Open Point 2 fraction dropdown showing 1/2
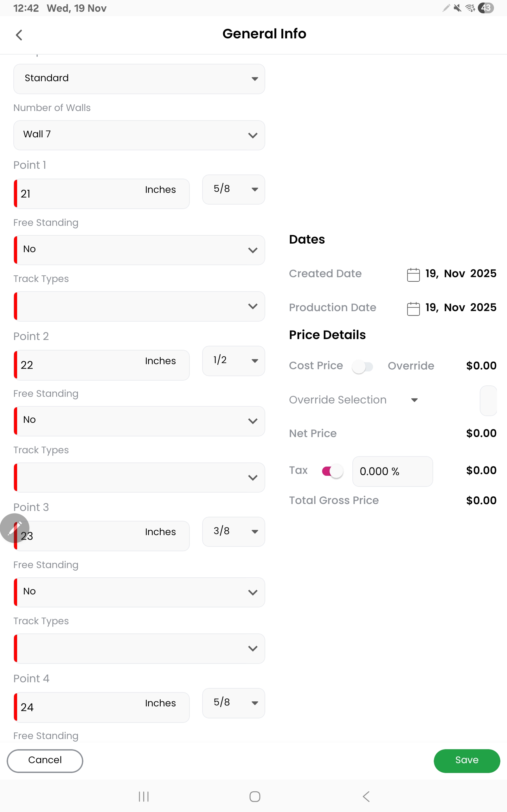 234,361
